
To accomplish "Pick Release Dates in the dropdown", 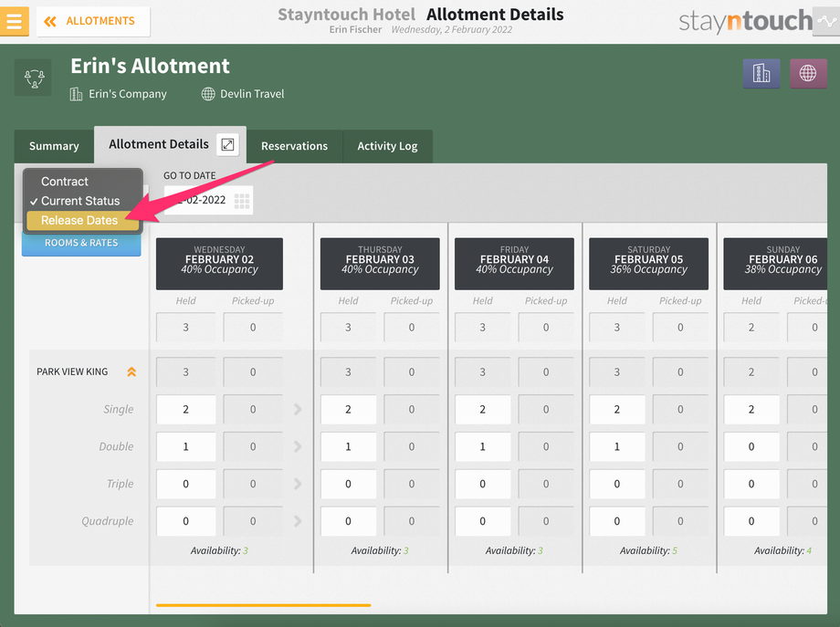I will pyautogui.click(x=83, y=220).
